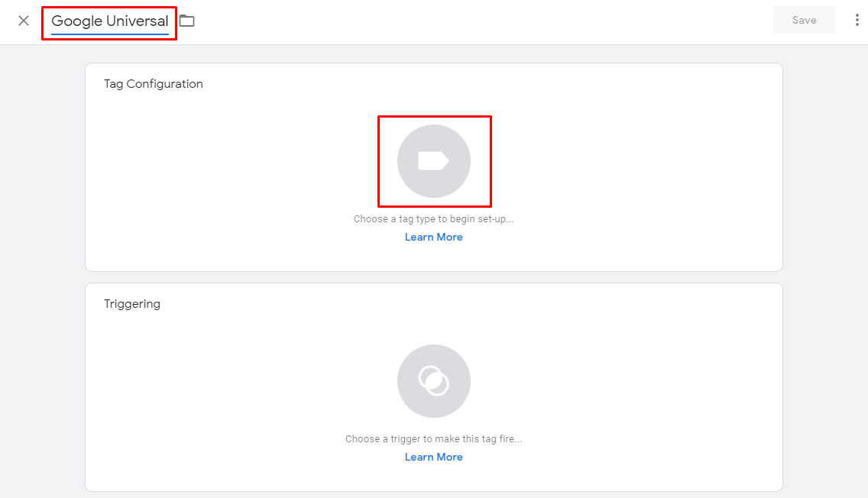This screenshot has width=868, height=498.
Task: Open the folder icon to move the tag
Action: pyautogui.click(x=187, y=21)
